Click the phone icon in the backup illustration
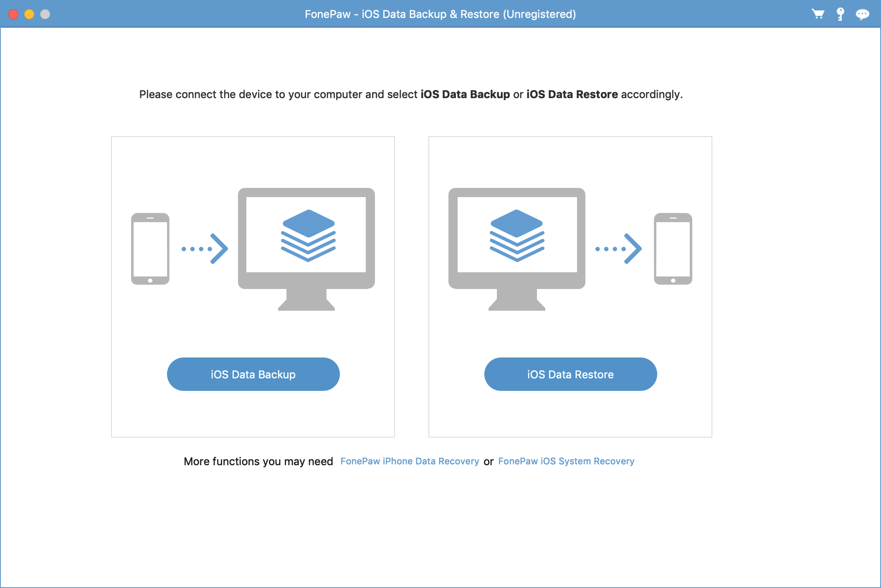Screen dimensions: 881x588 point(149,248)
